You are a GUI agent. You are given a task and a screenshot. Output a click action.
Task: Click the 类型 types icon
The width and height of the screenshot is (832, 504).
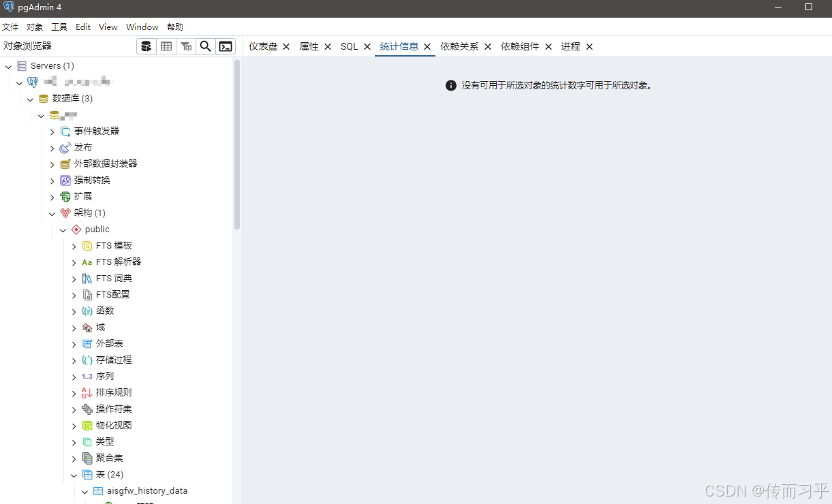click(x=87, y=442)
